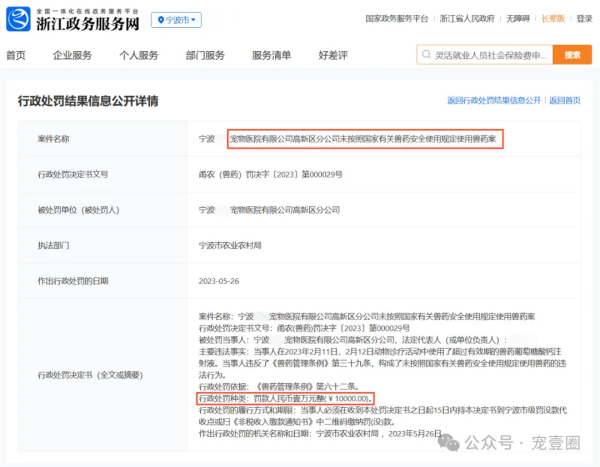Click the orange 搜索 button
Screen dimensions: 600x467
click(x=572, y=55)
